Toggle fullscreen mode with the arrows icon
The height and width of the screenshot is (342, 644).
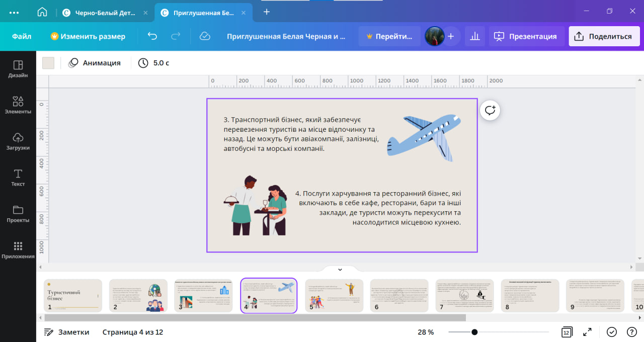[x=587, y=332]
